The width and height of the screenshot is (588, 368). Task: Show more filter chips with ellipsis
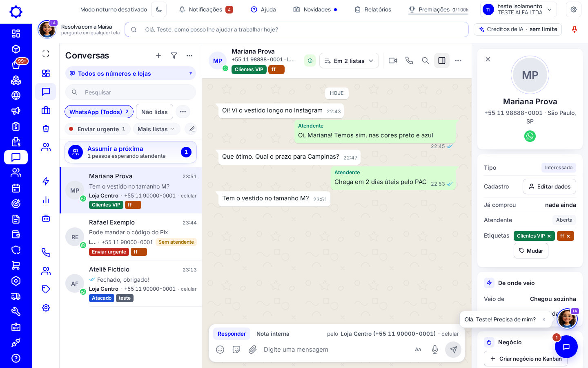tap(183, 112)
